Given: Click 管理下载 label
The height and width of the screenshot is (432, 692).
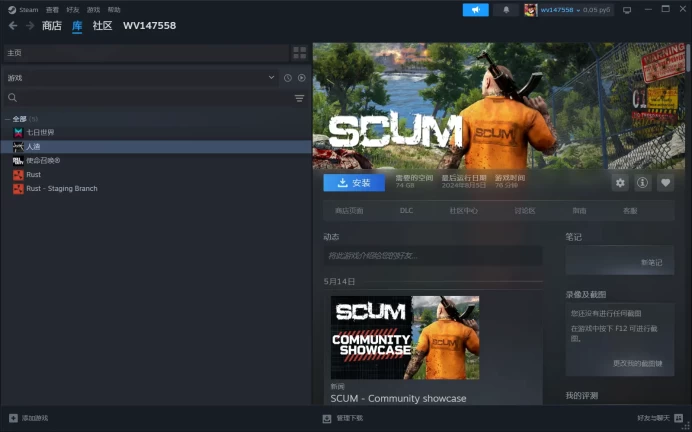Looking at the screenshot, I should [x=350, y=418].
